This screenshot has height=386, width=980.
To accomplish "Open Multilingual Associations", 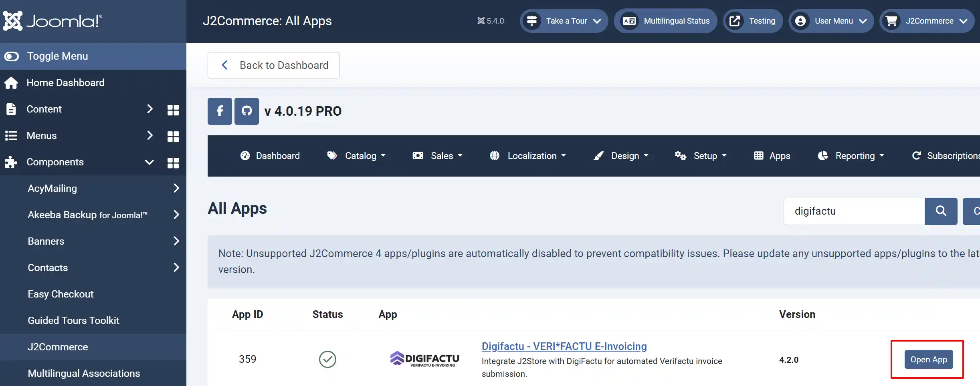I will tap(84, 373).
